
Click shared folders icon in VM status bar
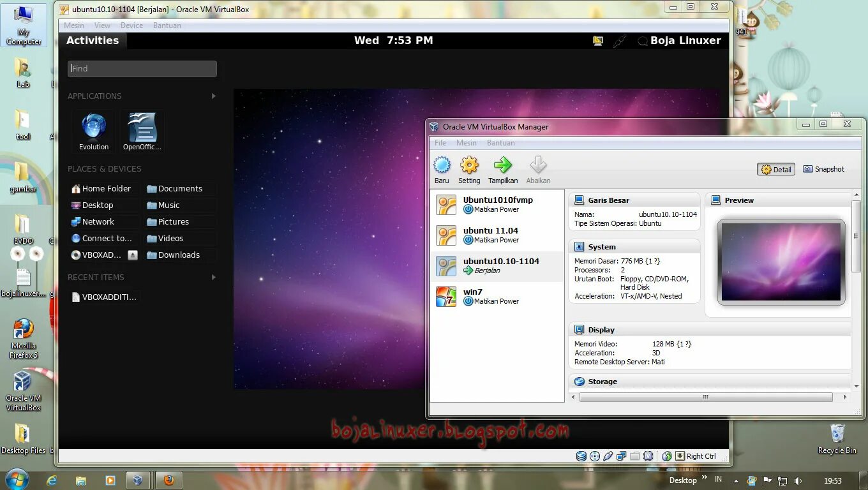pos(634,456)
